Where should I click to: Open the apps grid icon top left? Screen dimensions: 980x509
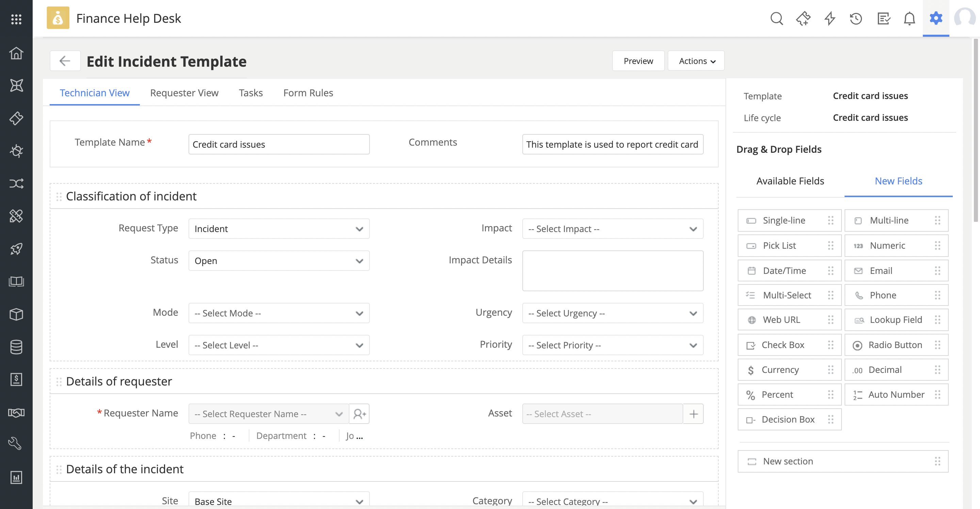pyautogui.click(x=16, y=19)
